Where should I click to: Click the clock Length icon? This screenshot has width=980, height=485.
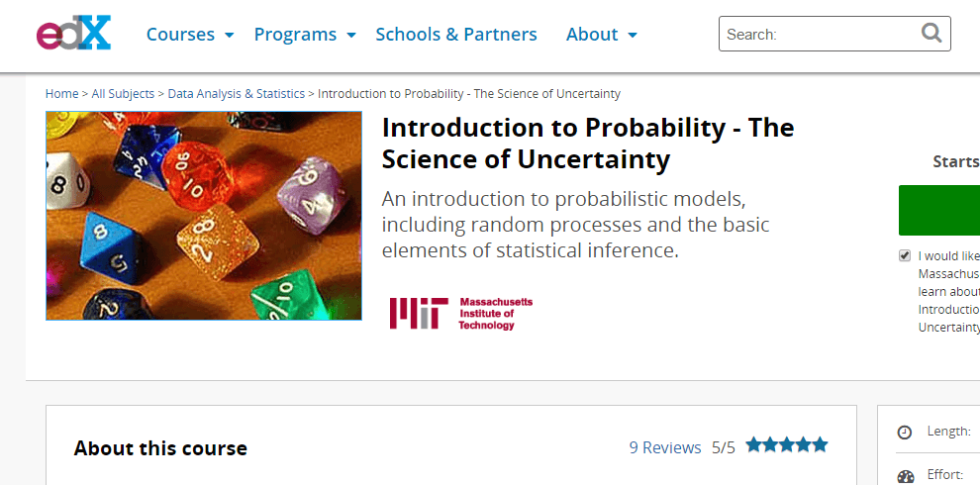(x=905, y=433)
